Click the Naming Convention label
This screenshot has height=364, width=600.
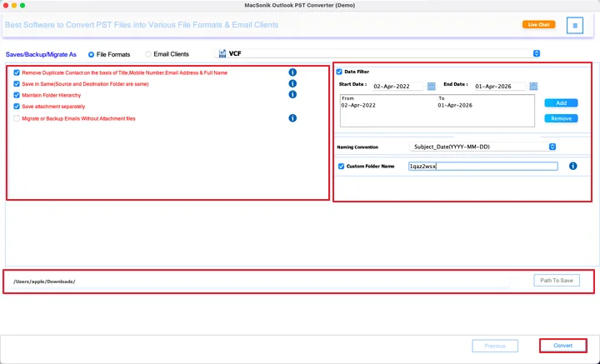[x=357, y=147]
